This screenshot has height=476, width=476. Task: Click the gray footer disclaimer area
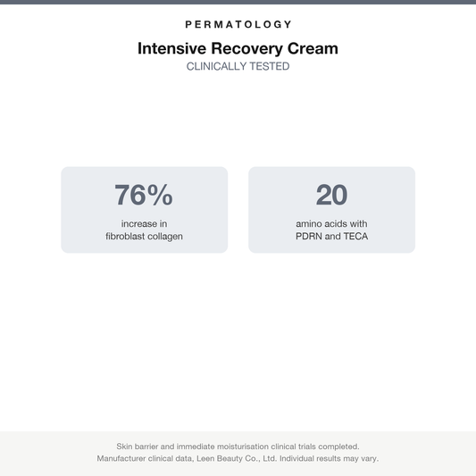(x=238, y=454)
